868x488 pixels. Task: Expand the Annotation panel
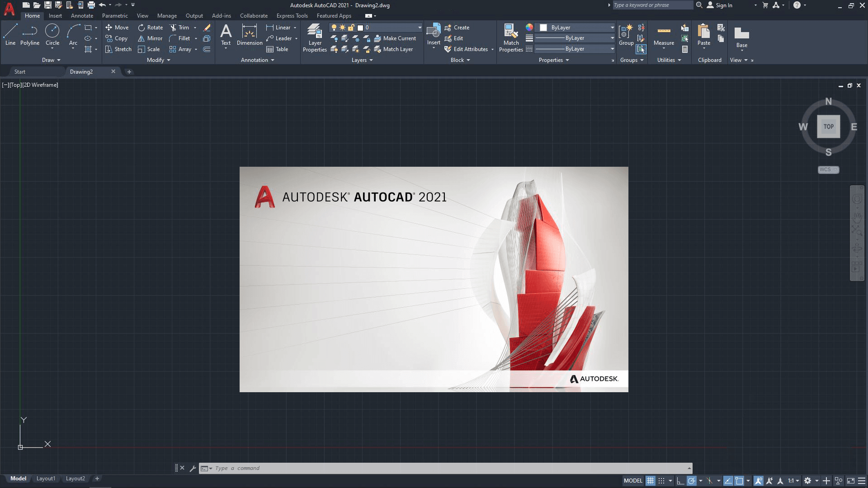click(x=258, y=60)
